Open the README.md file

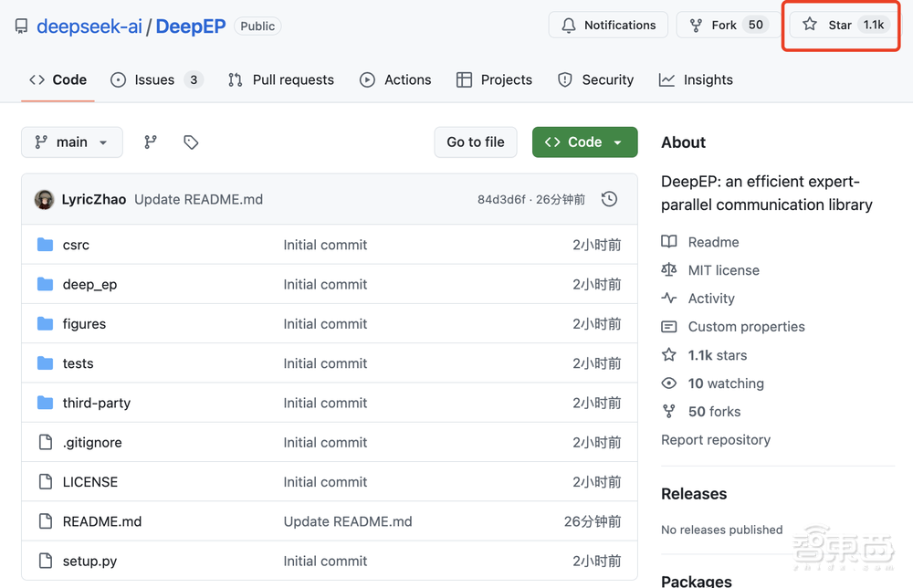[101, 521]
